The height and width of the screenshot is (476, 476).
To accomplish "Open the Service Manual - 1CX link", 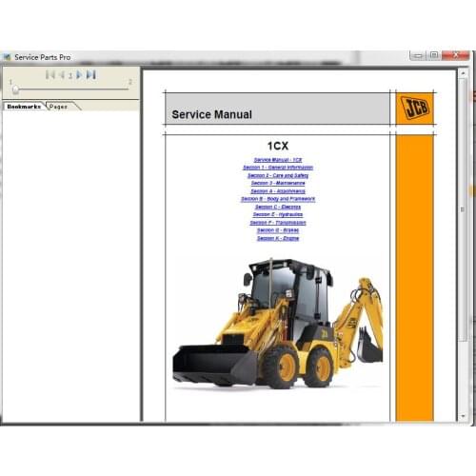I will click(278, 160).
